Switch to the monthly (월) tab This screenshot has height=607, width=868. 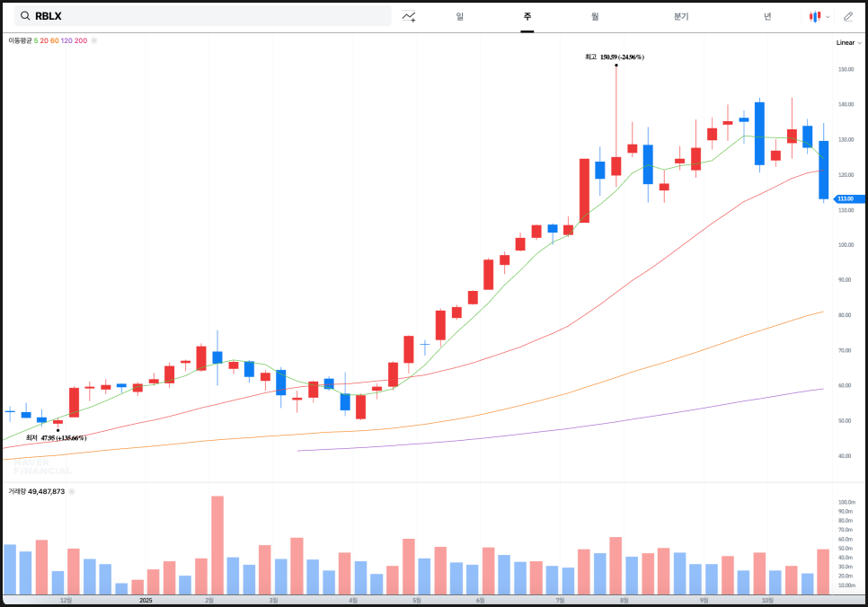click(595, 16)
